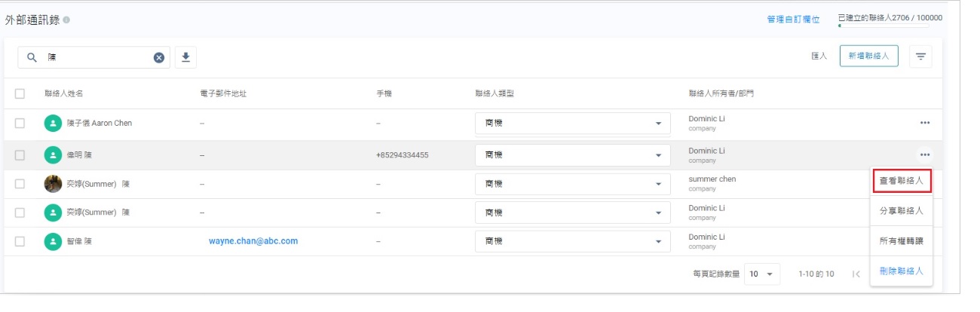Open the three-dot menu for 陳子儀 Aaron Chen
Image resolution: width=980 pixels, height=312 pixels.
(x=924, y=123)
